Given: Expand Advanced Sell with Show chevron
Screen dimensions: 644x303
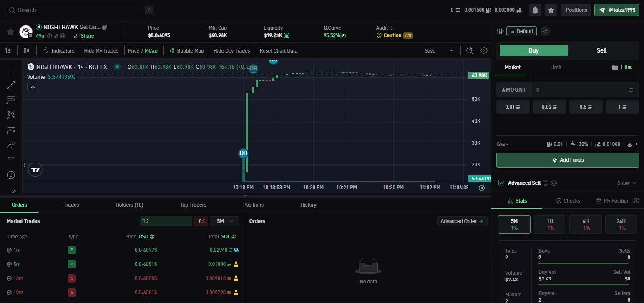Looking at the screenshot, I should click(627, 183).
